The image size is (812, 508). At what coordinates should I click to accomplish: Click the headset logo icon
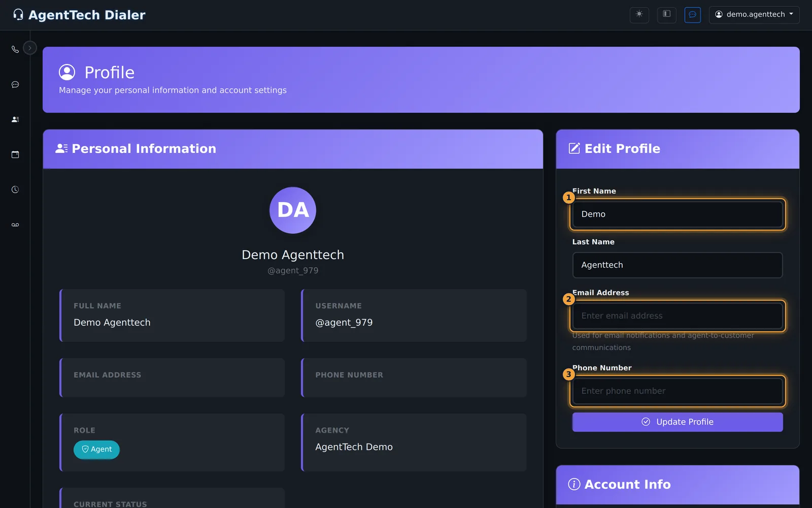click(18, 15)
